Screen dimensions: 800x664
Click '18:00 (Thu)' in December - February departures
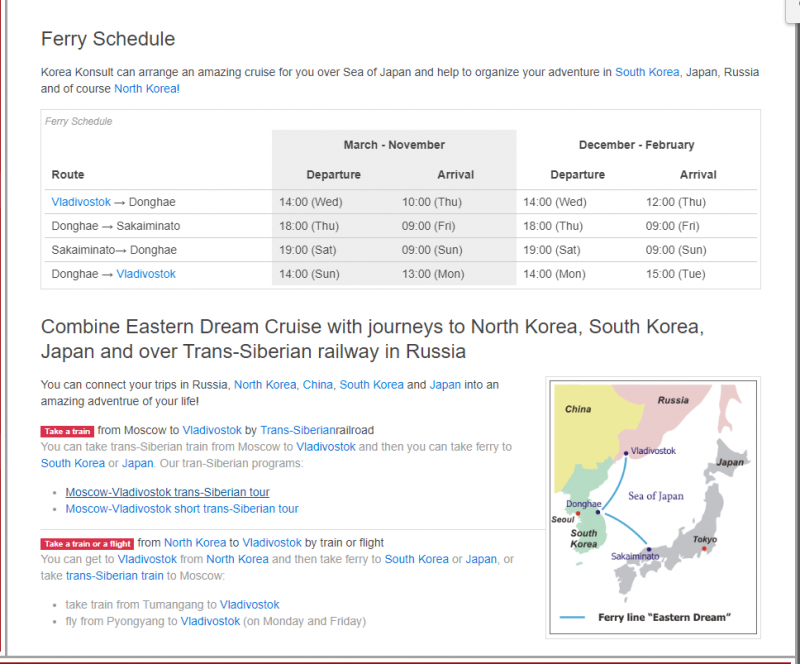click(553, 226)
